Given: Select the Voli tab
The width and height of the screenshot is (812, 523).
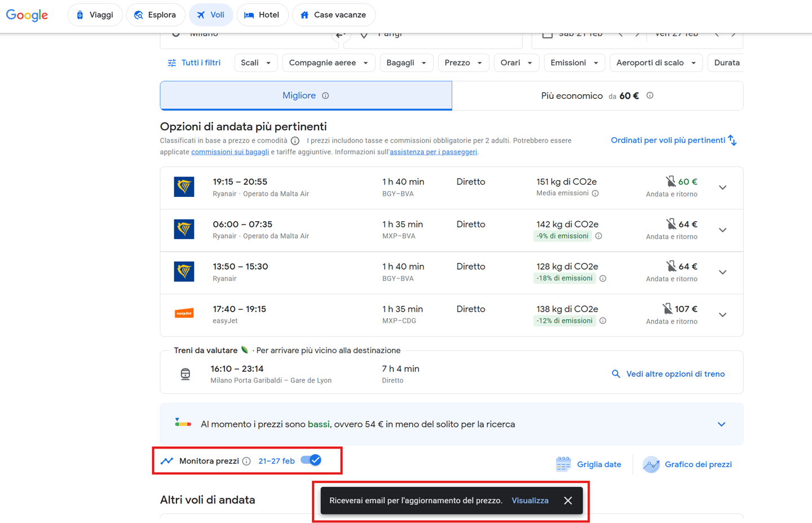Looking at the screenshot, I should (x=211, y=15).
